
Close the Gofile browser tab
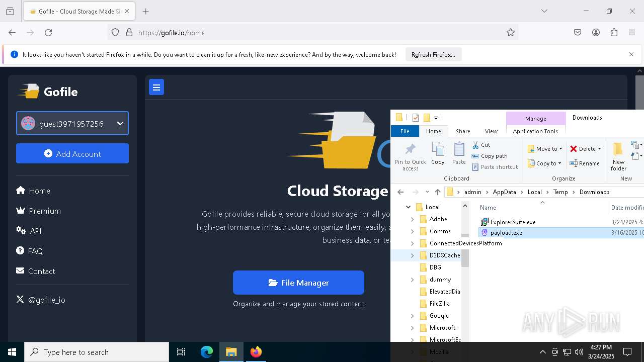point(127,11)
